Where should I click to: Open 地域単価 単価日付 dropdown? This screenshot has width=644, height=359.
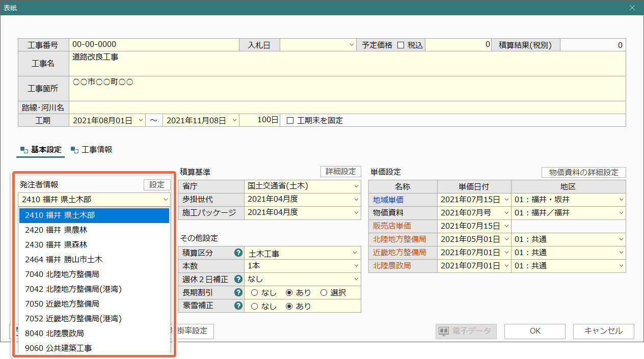(x=506, y=200)
